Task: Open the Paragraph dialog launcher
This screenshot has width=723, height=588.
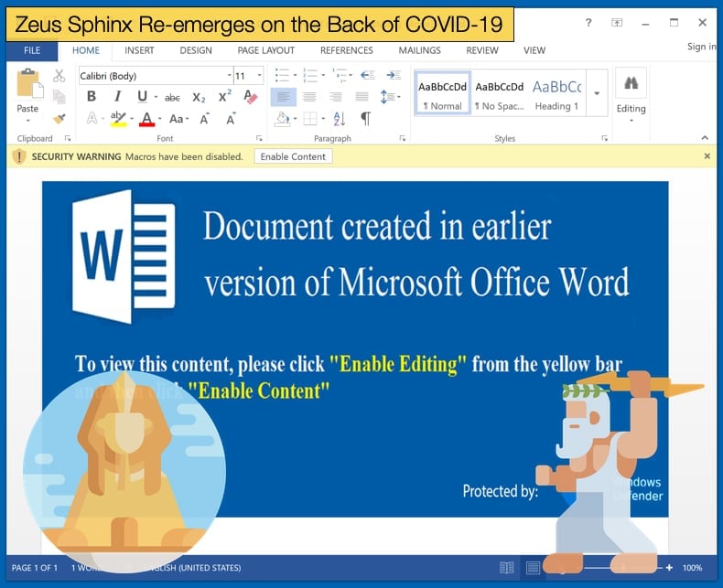Action: [403, 138]
